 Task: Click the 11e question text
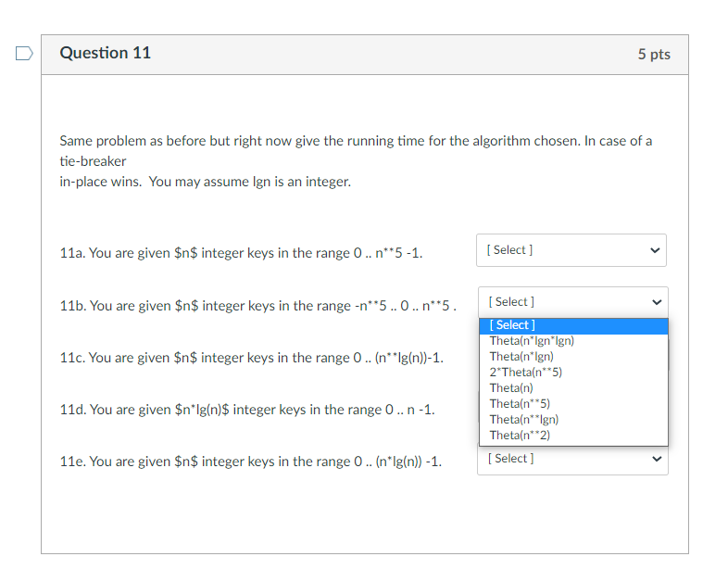click(251, 462)
